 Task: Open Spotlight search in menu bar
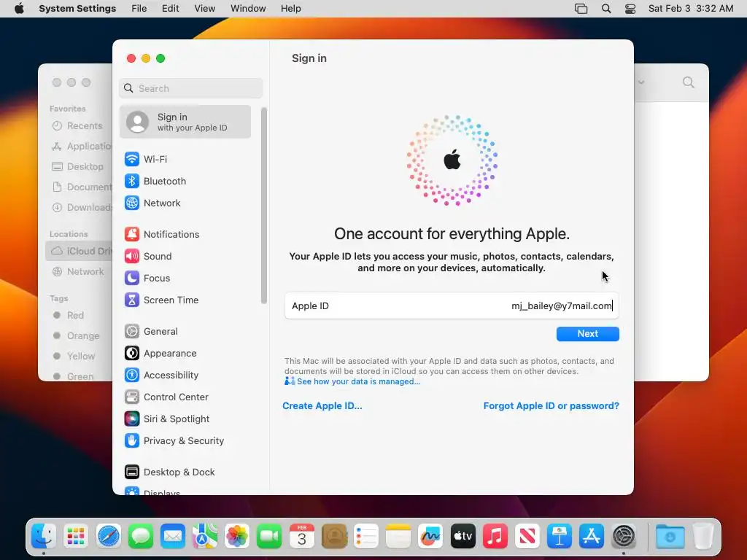[x=606, y=9]
